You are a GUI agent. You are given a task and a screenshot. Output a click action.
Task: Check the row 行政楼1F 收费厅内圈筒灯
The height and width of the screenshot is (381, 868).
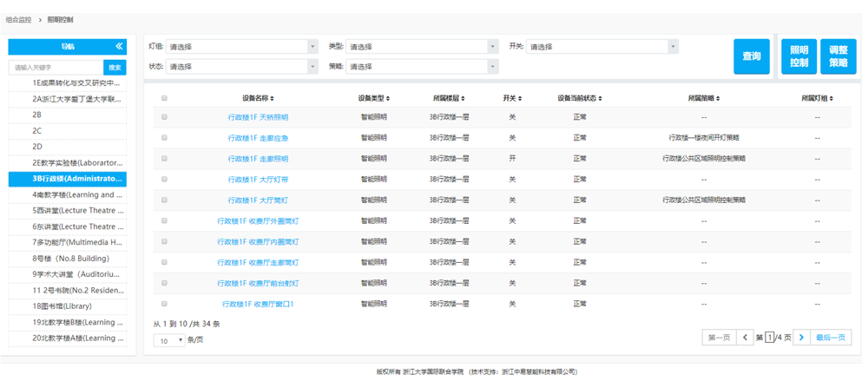pyautogui.click(x=164, y=241)
